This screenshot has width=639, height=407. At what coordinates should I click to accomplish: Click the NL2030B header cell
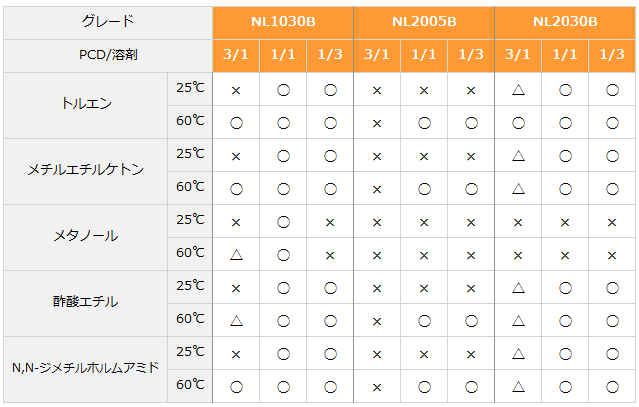coord(565,22)
